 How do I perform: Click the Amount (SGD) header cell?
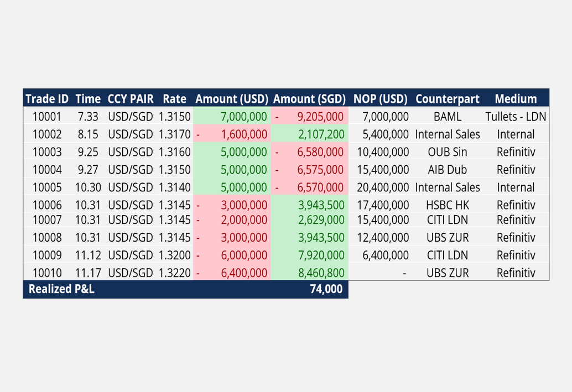(309, 99)
